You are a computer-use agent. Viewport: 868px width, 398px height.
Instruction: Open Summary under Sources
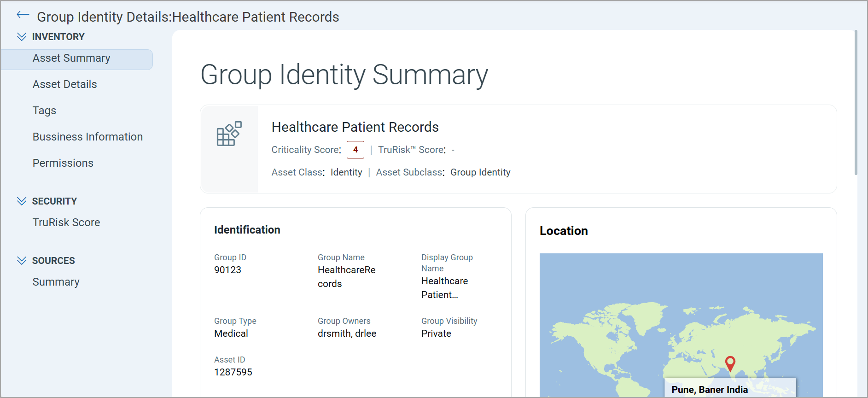[56, 282]
